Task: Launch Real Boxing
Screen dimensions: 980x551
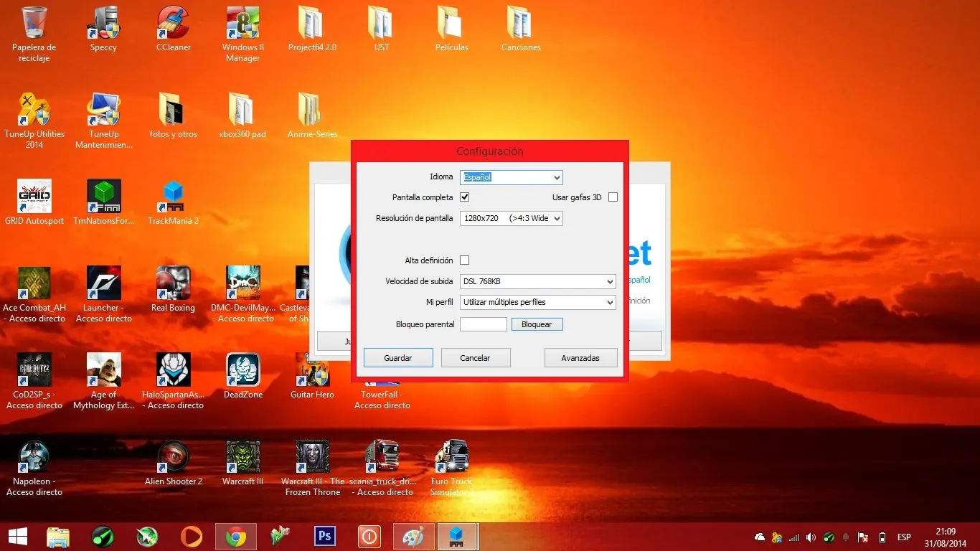Action: click(x=174, y=289)
